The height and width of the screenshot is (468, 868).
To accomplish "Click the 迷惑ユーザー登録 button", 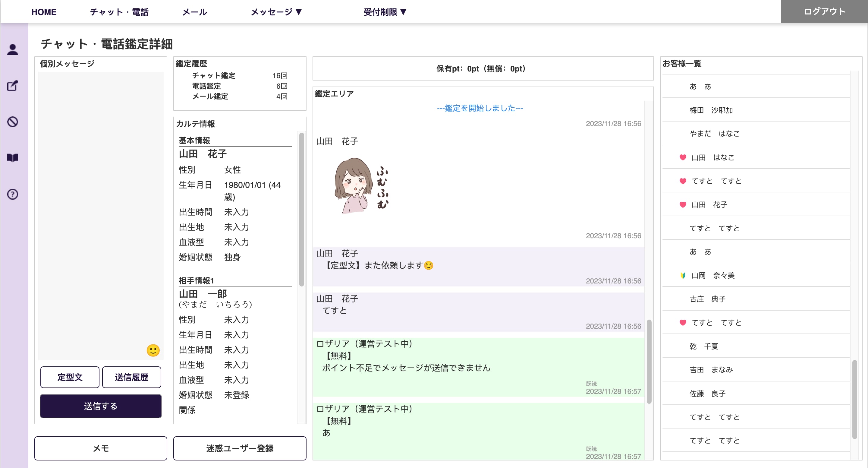I will click(240, 448).
